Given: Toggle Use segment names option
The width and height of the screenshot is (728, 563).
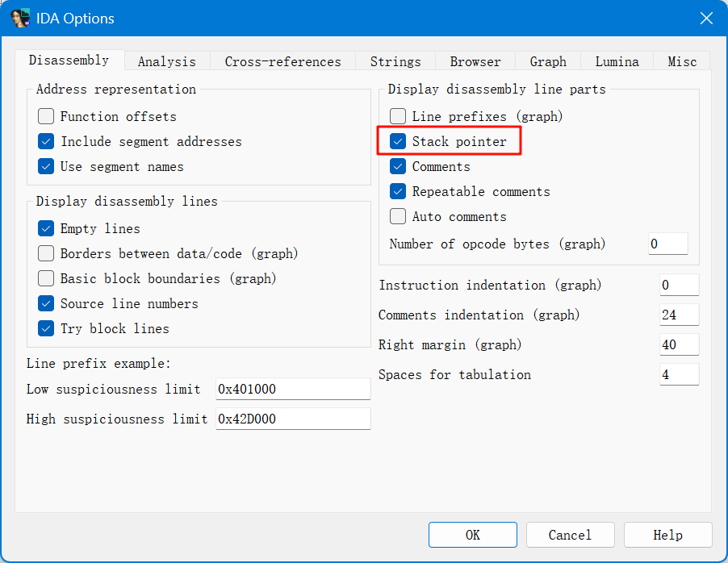Looking at the screenshot, I should [46, 167].
